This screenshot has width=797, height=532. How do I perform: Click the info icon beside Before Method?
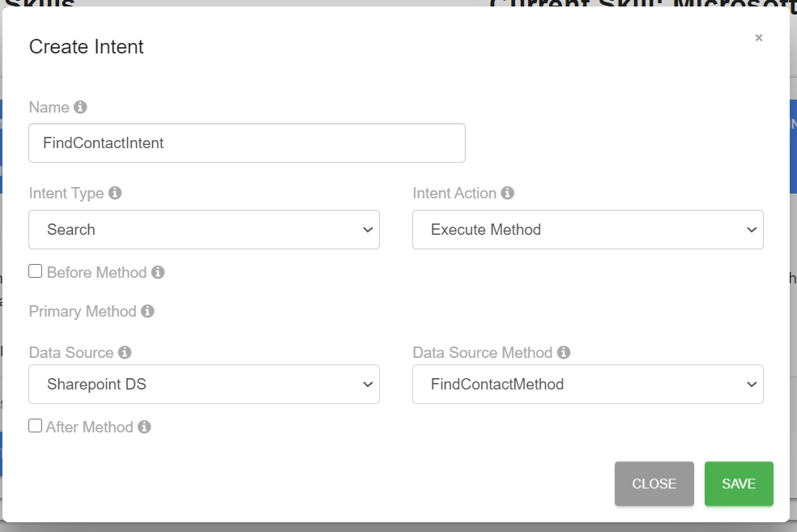[158, 272]
